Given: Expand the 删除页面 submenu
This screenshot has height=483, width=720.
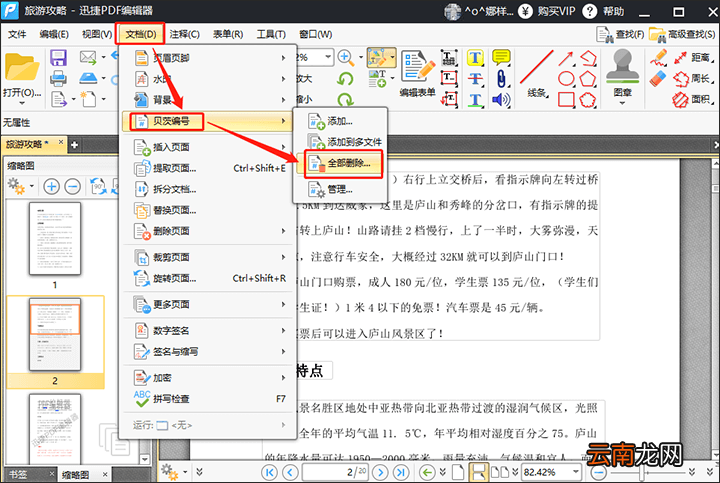Looking at the screenshot, I should coord(208,231).
